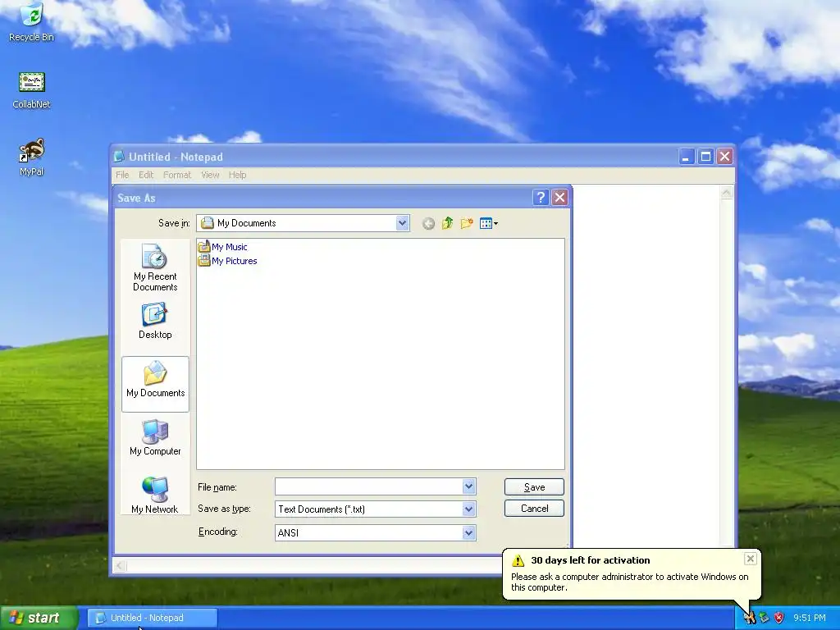Screen dimensions: 840x630
Task: Create a new folder
Action: point(467,223)
